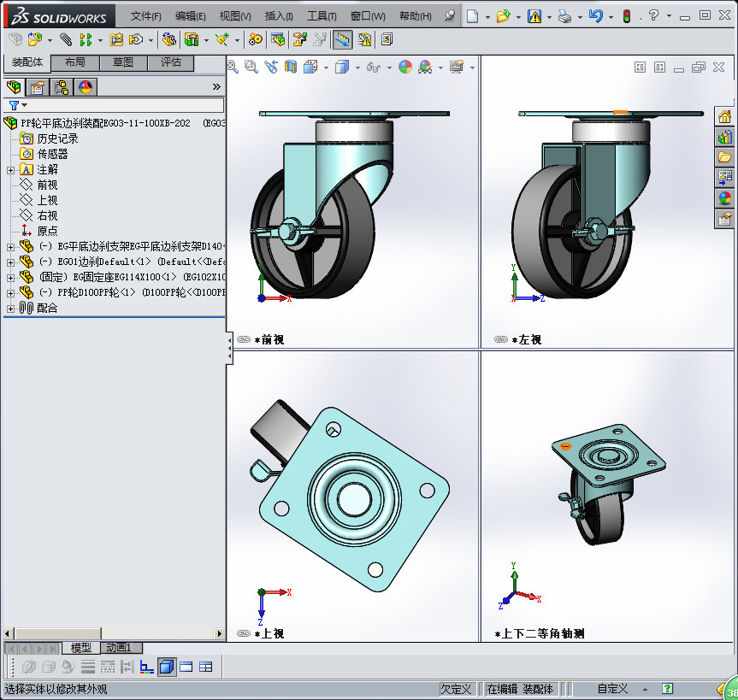This screenshot has height=700, width=738.
Task: Open the 文件(F) menu
Action: 146,16
